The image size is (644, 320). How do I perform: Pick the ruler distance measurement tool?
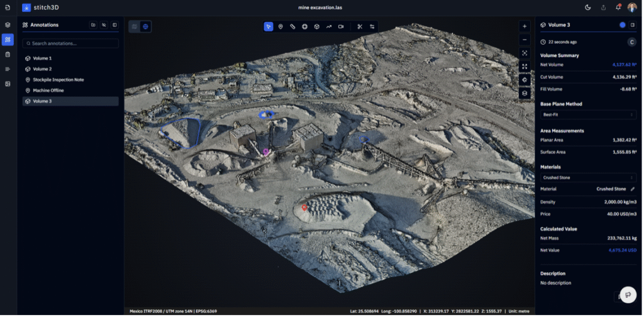click(x=292, y=26)
